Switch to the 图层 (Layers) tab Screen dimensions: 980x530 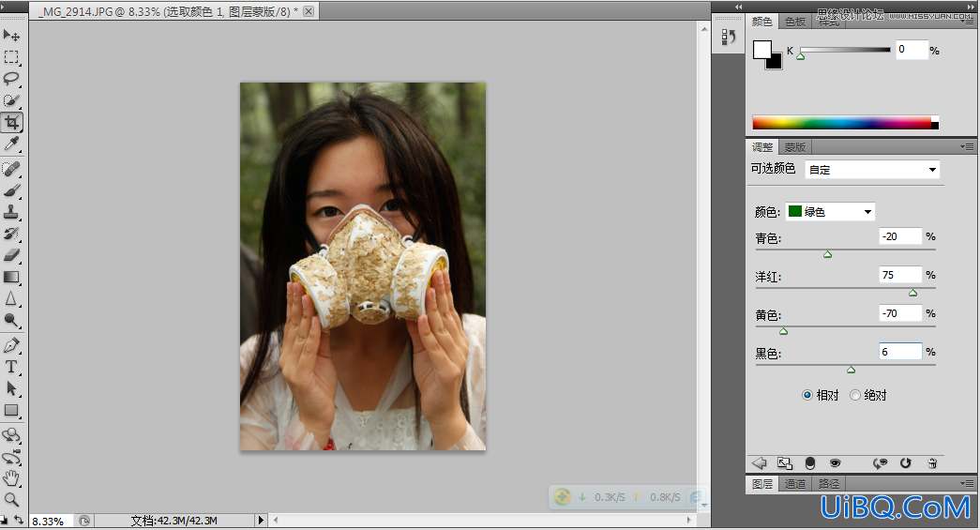tap(761, 484)
